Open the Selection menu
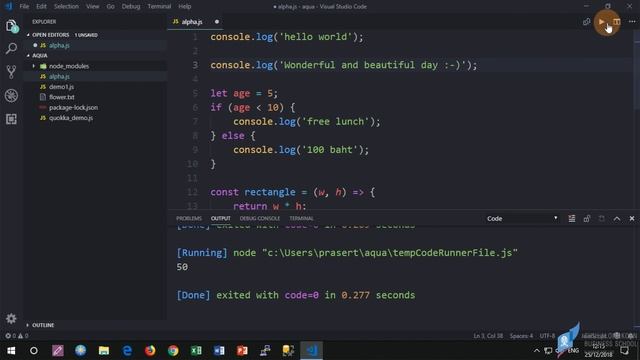This screenshot has width=640, height=360. [x=66, y=7]
